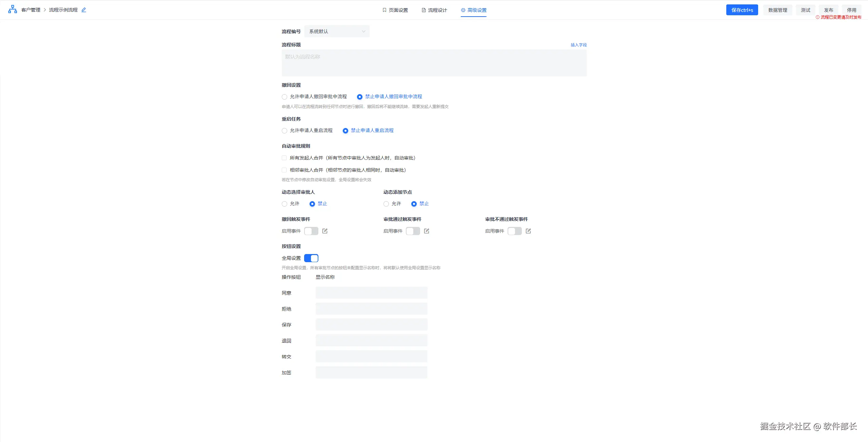
Task: Open edit icon for 审批通过触发事件
Action: 427,231
